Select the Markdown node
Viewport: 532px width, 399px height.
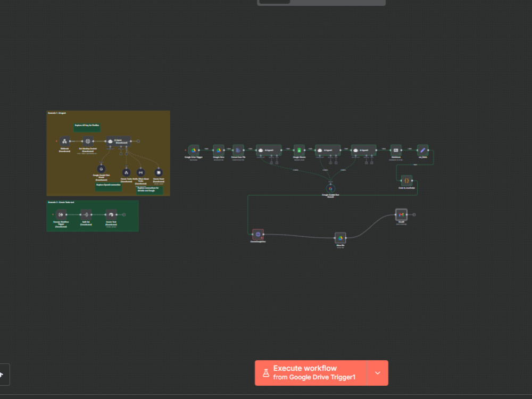[x=396, y=150]
